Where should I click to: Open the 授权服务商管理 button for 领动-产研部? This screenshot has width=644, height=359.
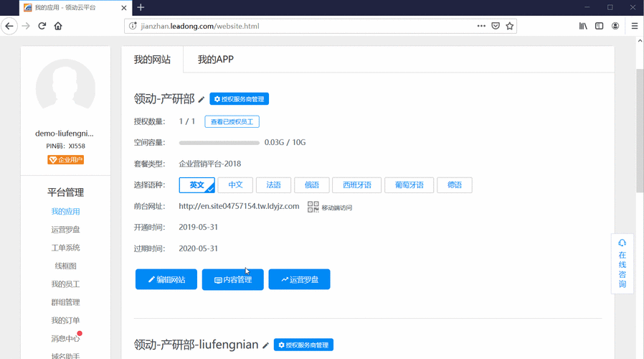click(240, 98)
